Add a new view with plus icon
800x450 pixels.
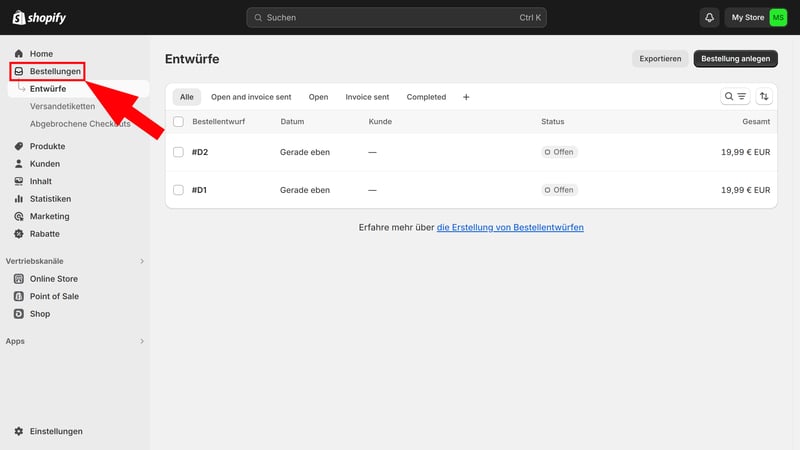click(x=466, y=97)
